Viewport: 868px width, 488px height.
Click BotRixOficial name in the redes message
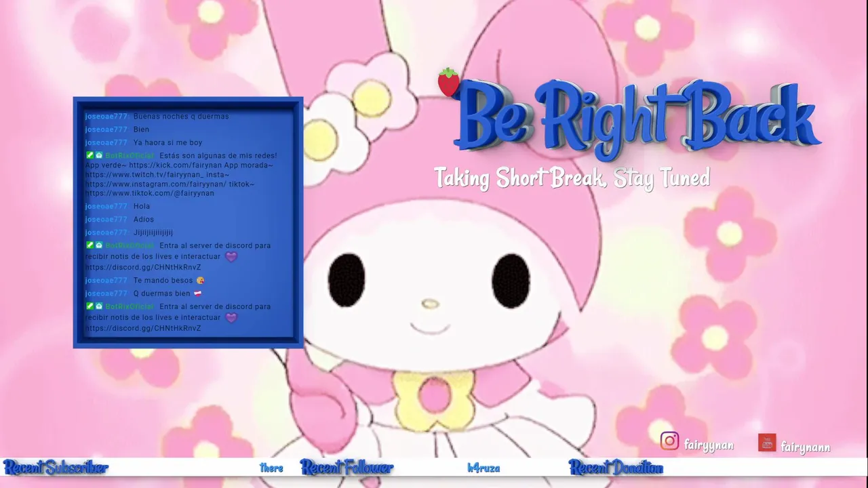pyautogui.click(x=130, y=156)
